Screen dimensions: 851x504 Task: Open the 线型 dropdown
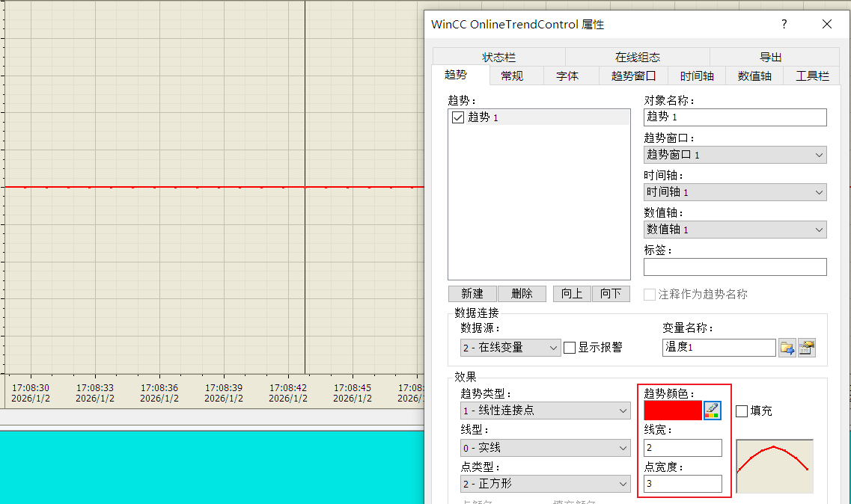point(546,448)
